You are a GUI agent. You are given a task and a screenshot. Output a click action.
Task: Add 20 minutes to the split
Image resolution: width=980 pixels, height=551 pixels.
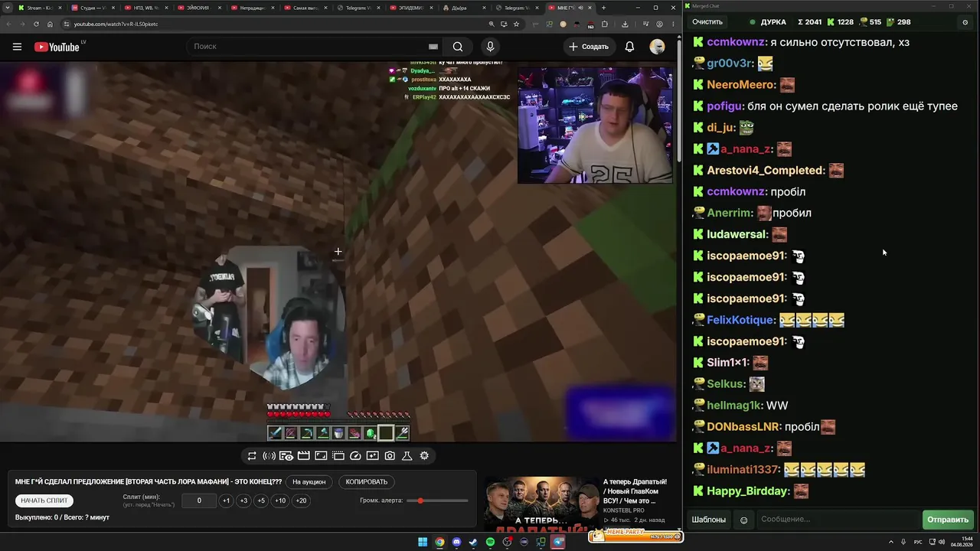pyautogui.click(x=301, y=500)
